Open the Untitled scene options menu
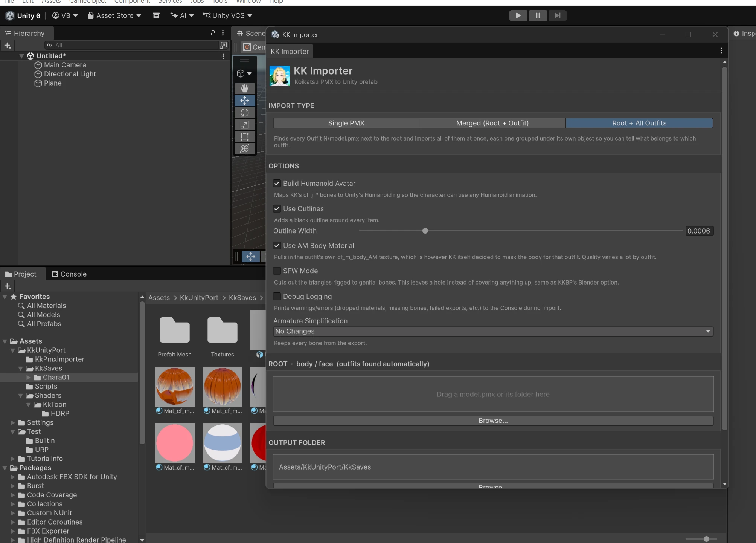756x543 pixels. 223,56
